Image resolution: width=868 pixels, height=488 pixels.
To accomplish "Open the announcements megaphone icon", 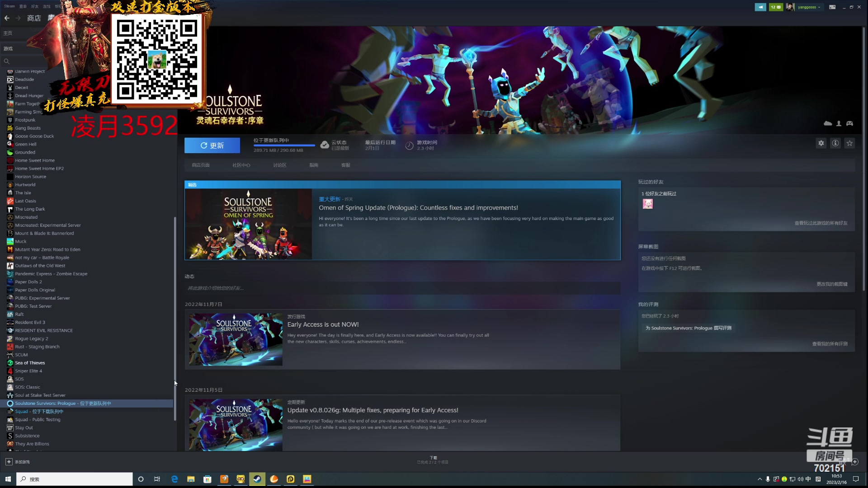I will tap(760, 7).
